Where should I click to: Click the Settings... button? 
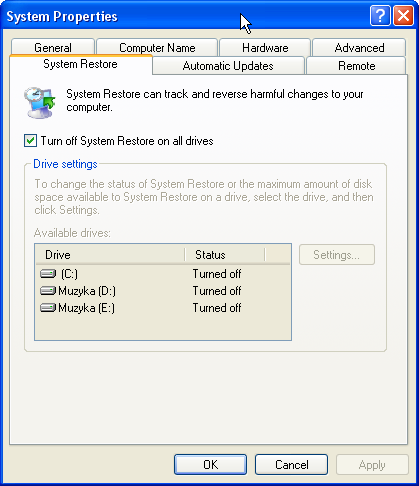click(337, 255)
